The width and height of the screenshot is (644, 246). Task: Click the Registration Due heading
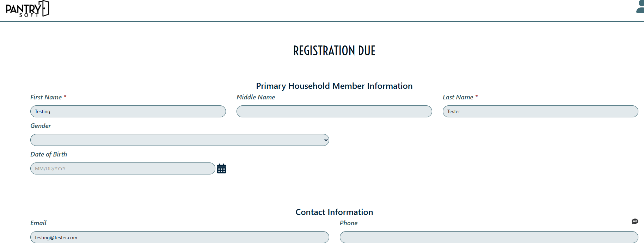point(334,51)
